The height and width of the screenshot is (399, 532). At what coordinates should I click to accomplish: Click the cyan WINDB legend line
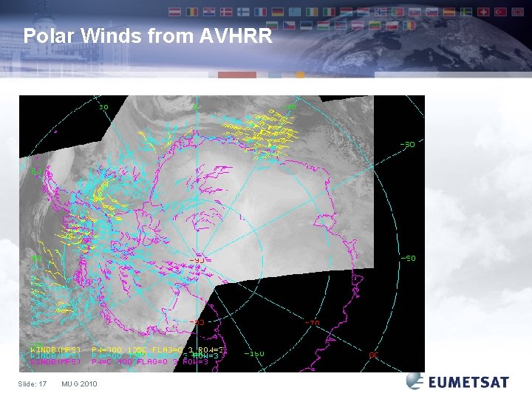[x=124, y=355]
